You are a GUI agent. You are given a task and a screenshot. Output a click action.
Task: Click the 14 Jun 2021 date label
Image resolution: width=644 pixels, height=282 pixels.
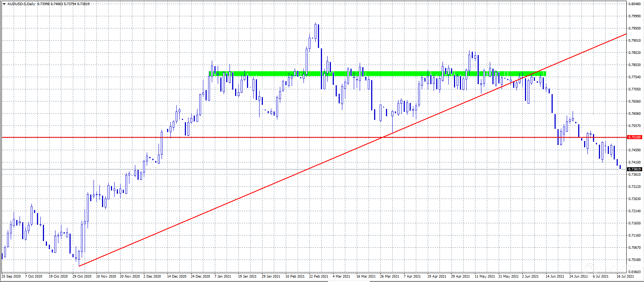click(x=555, y=276)
